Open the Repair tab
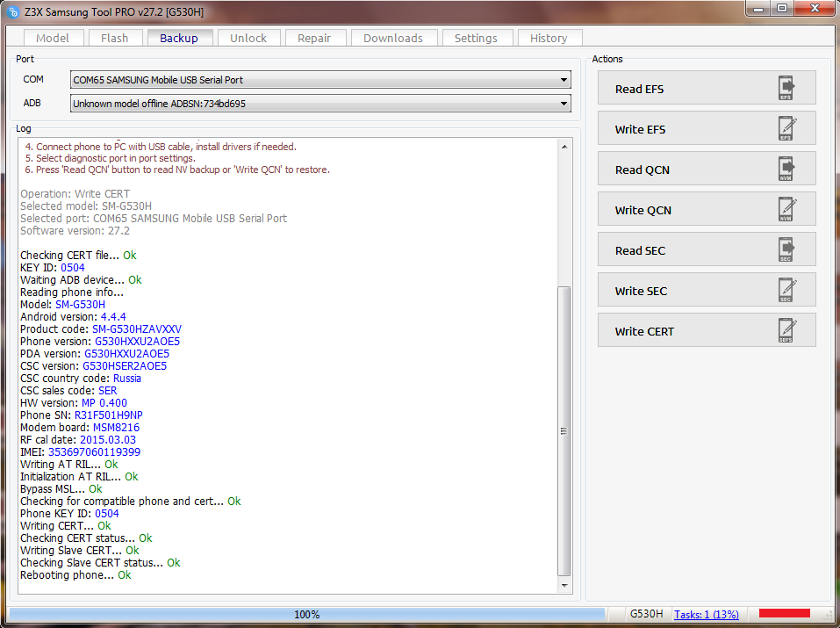 314,38
